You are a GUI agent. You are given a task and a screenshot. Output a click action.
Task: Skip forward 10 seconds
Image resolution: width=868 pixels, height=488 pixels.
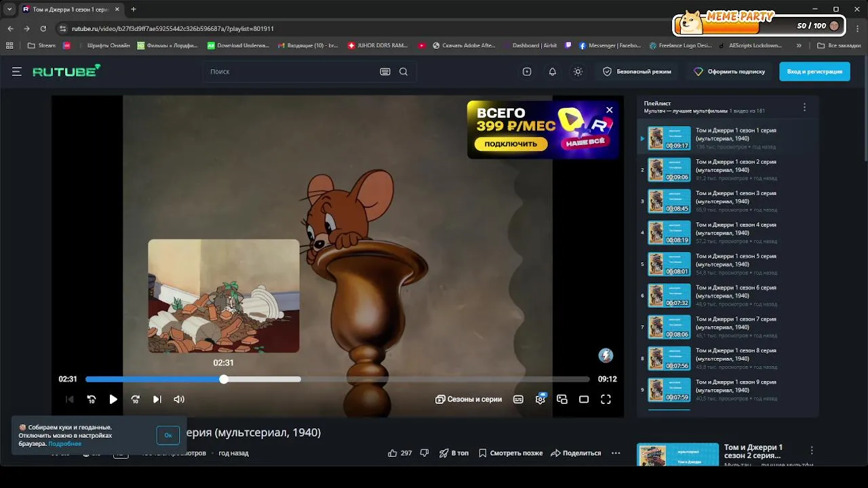pos(135,399)
